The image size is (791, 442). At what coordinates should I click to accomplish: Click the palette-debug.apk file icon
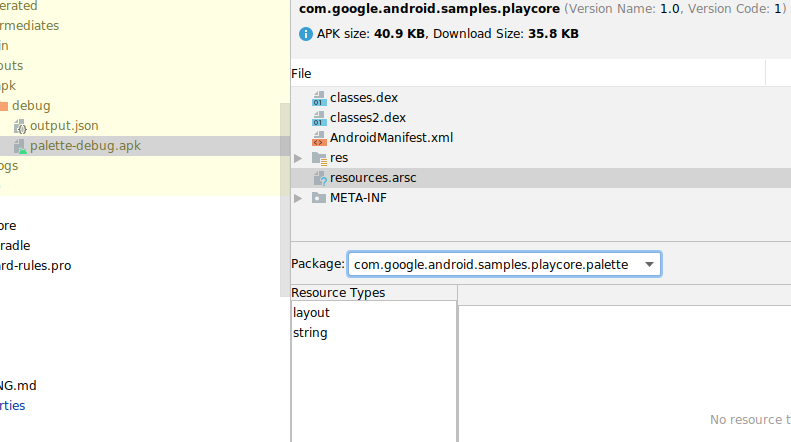tap(20, 146)
